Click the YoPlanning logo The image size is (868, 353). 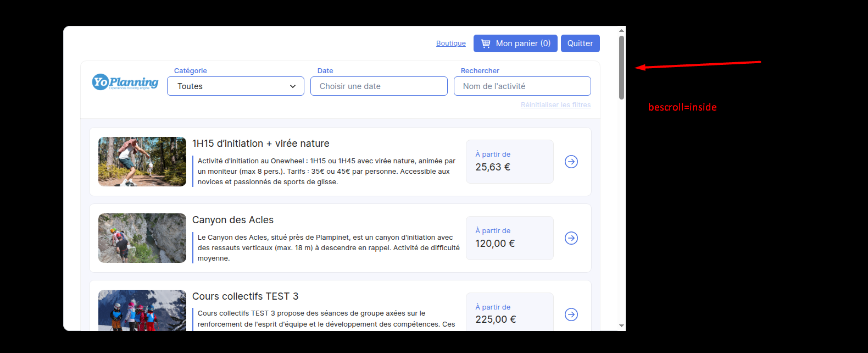125,82
